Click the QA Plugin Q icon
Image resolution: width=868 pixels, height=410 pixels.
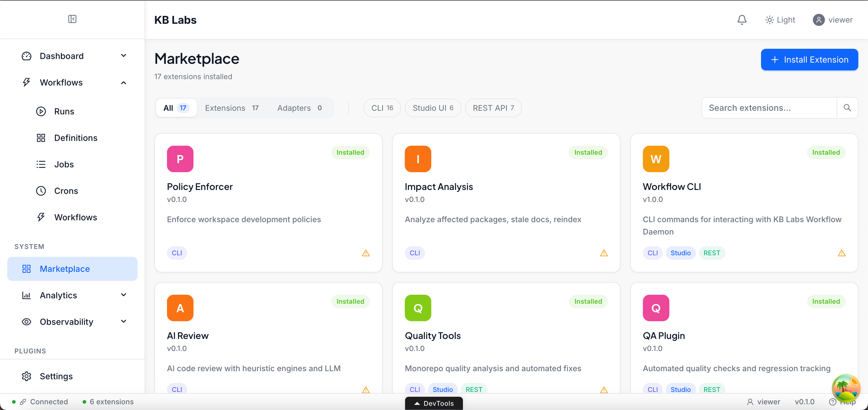pyautogui.click(x=656, y=308)
